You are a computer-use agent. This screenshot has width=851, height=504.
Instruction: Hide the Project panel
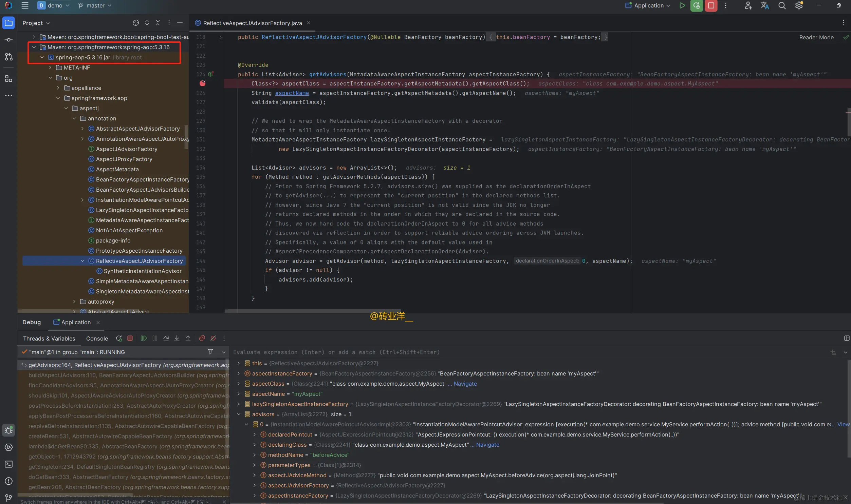click(x=180, y=23)
